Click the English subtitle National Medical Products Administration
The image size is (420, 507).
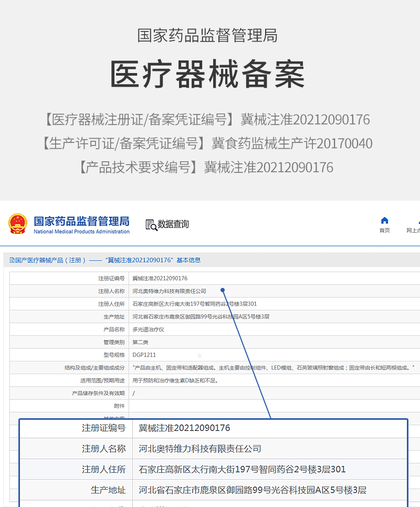81,232
